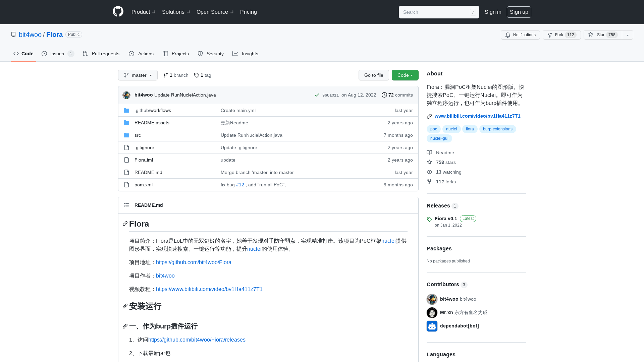Image resolution: width=644 pixels, height=362 pixels.
Task: Open the master branch dropdown
Action: click(x=138, y=75)
